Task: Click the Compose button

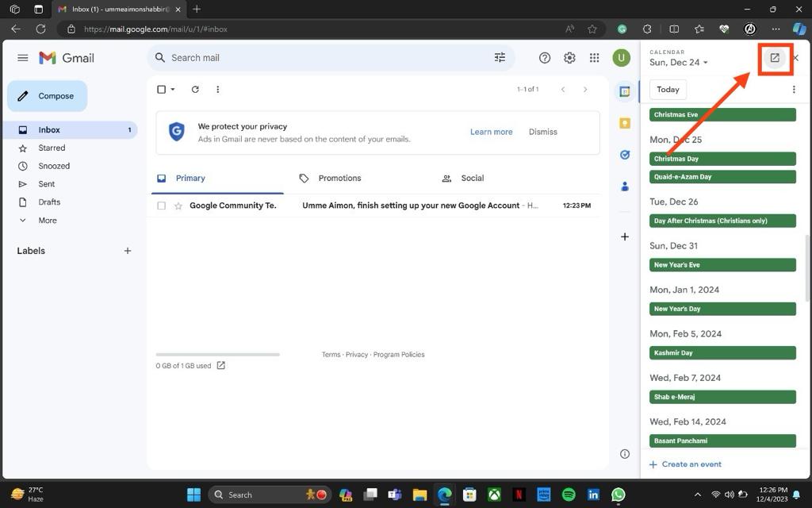Action: (48, 96)
